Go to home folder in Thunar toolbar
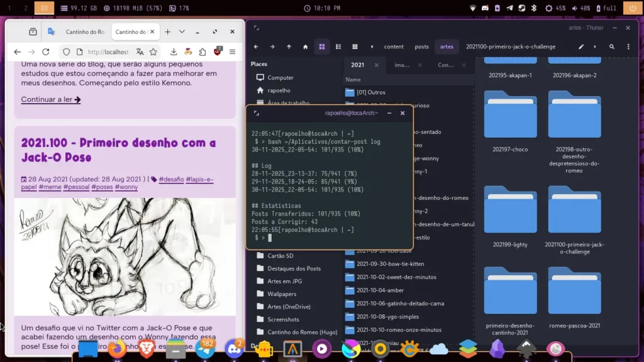Image resolution: width=644 pixels, height=362 pixels. (x=306, y=47)
